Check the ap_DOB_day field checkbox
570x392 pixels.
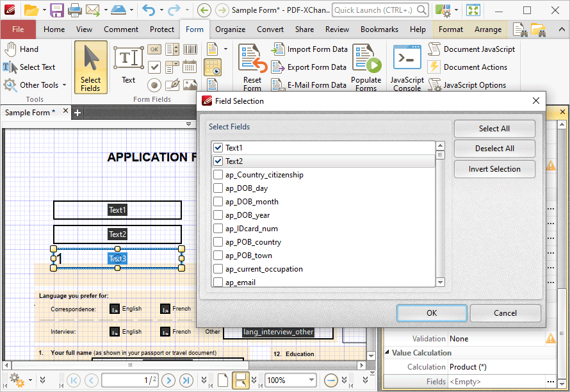coord(218,188)
